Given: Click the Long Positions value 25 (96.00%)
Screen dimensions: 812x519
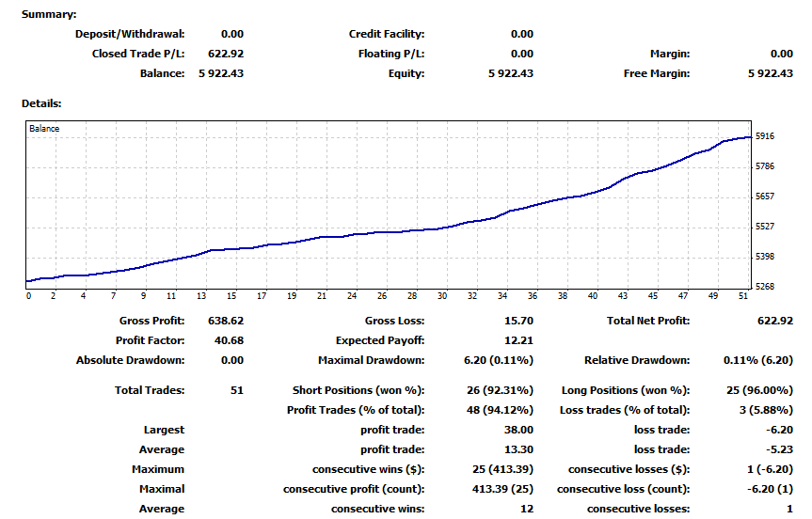Looking at the screenshot, I should click(x=759, y=390).
